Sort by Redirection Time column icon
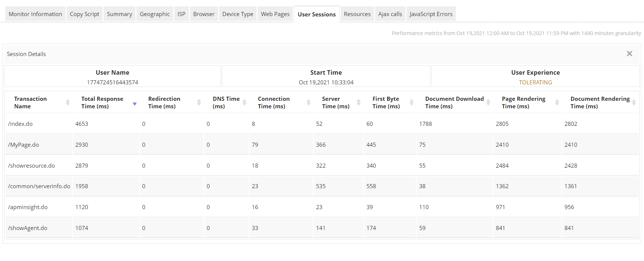Viewport: 644px width, 261px height. (199, 102)
